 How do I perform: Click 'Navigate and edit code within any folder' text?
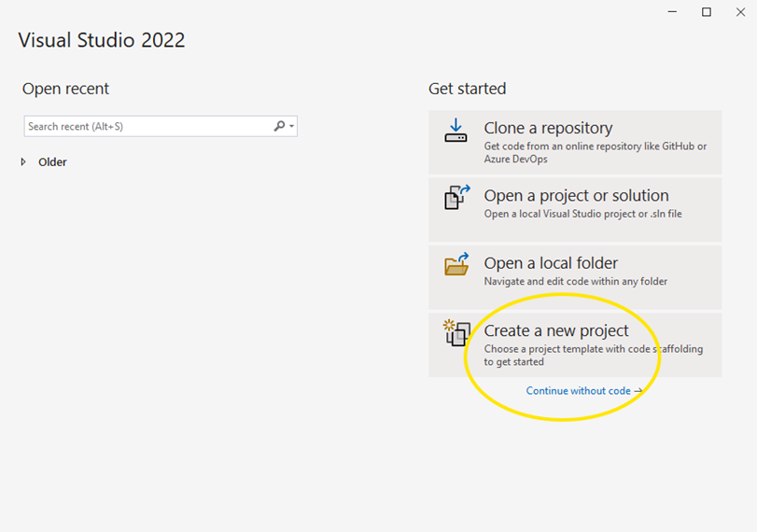tap(576, 282)
